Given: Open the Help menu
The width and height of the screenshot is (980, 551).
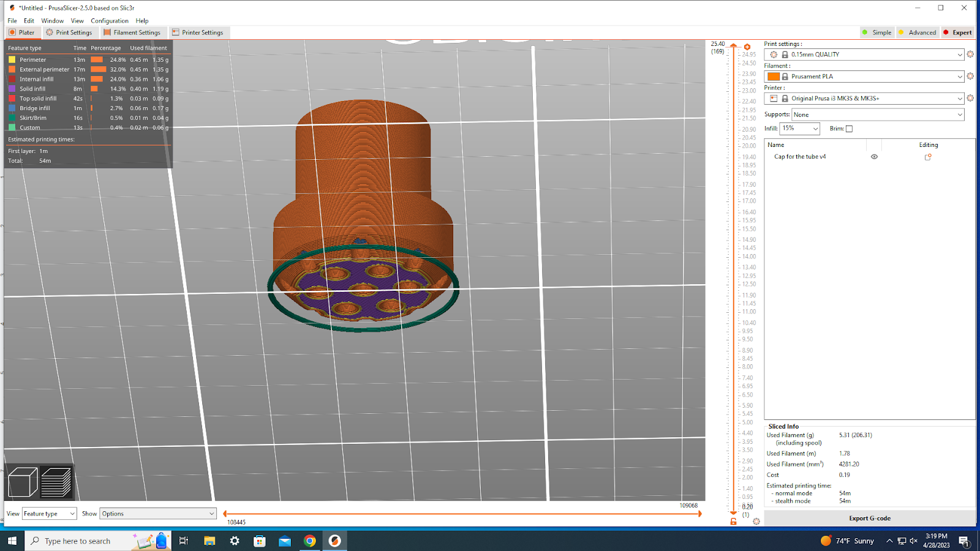Looking at the screenshot, I should coord(142,21).
